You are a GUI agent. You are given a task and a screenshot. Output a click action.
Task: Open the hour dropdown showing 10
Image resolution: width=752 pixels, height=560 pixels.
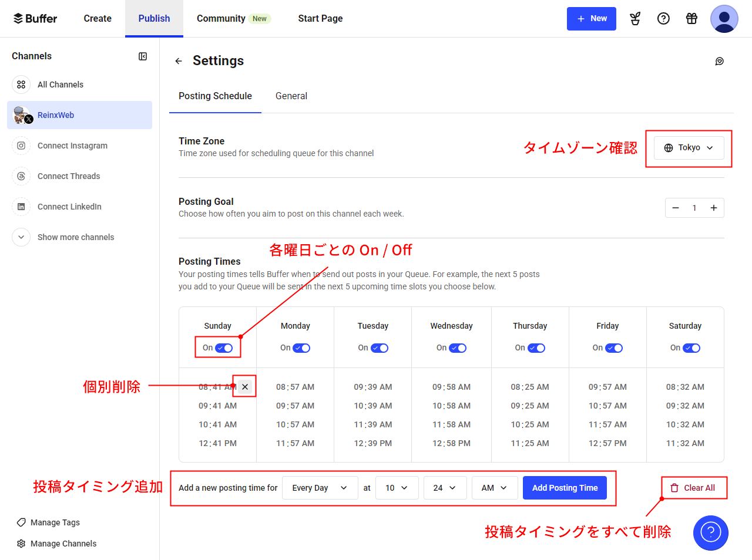(x=397, y=488)
